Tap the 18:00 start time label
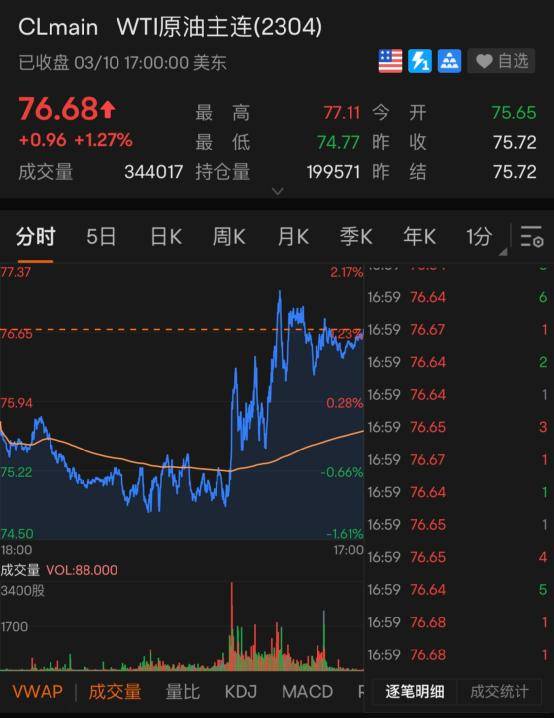 pyautogui.click(x=16, y=549)
